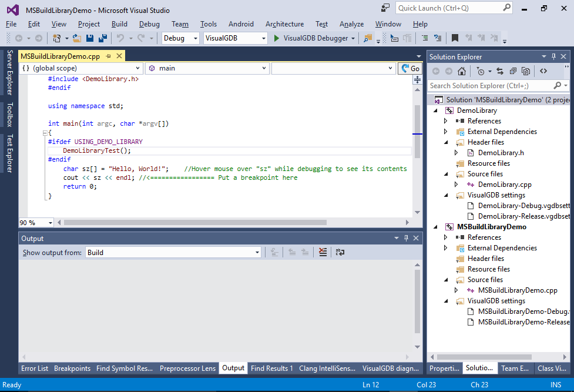Comment out the selected lines

[x=425, y=38]
